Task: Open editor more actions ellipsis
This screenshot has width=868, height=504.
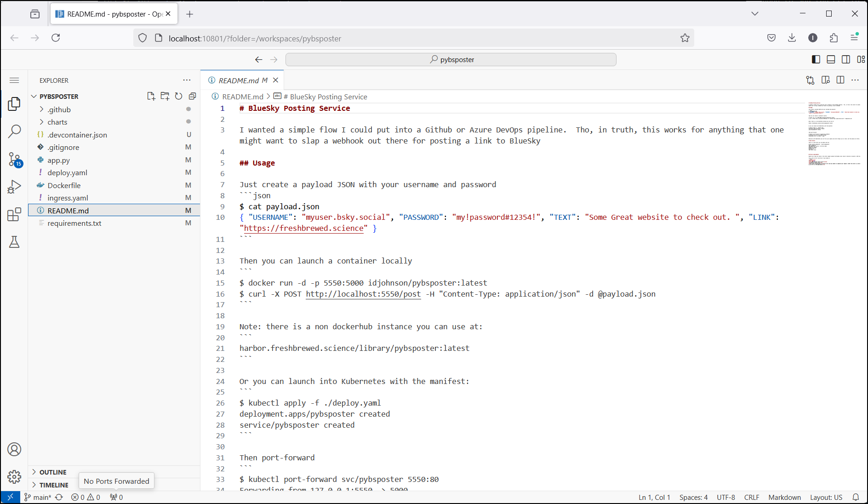Action: [855, 80]
